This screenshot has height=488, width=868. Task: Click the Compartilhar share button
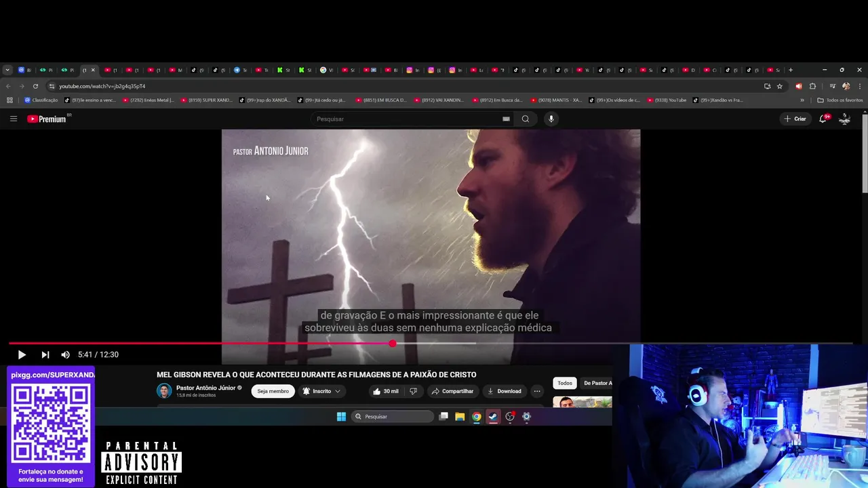click(452, 391)
